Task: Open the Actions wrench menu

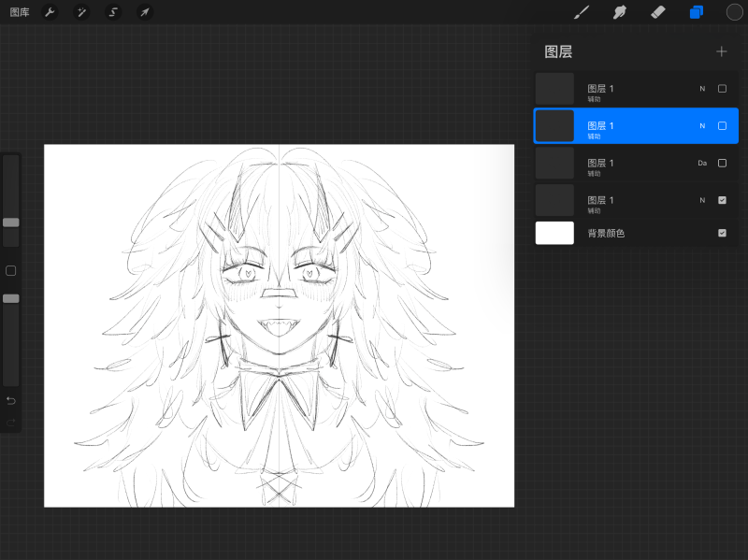Action: (x=50, y=12)
